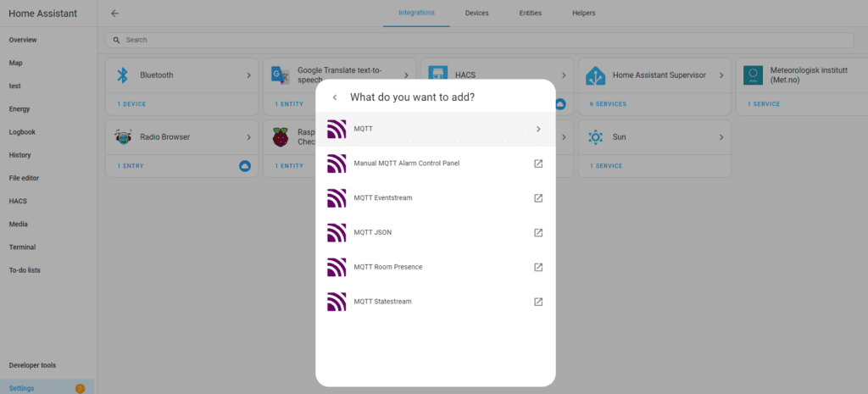Click the Radio Browser icon
Screen dimensions: 868x394
point(123,136)
